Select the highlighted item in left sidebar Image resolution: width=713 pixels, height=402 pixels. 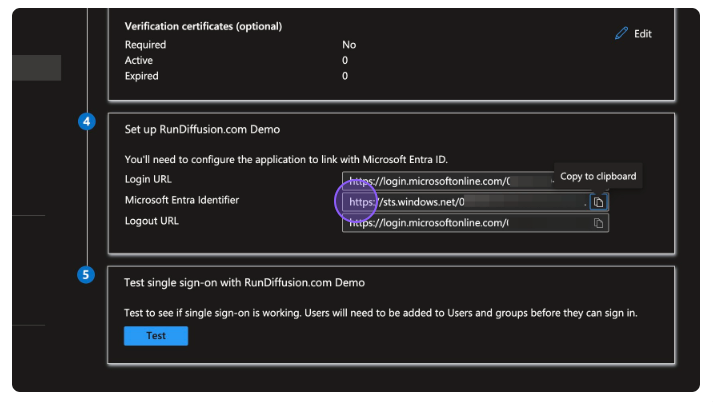pos(36,68)
